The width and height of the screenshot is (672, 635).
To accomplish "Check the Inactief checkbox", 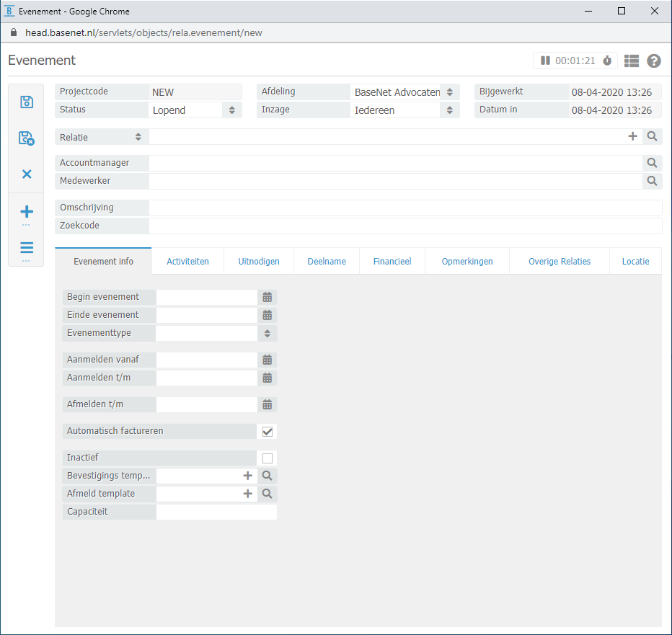I will click(268, 458).
